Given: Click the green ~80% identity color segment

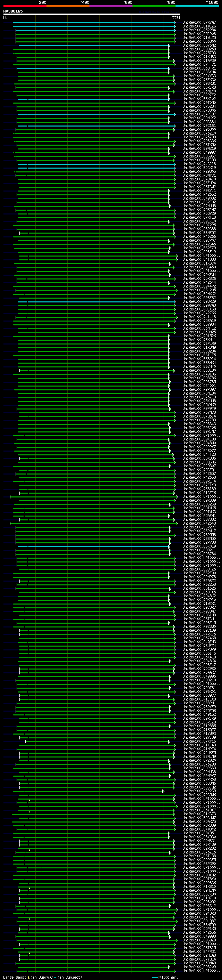Looking at the screenshot, I should click(x=154, y=6).
